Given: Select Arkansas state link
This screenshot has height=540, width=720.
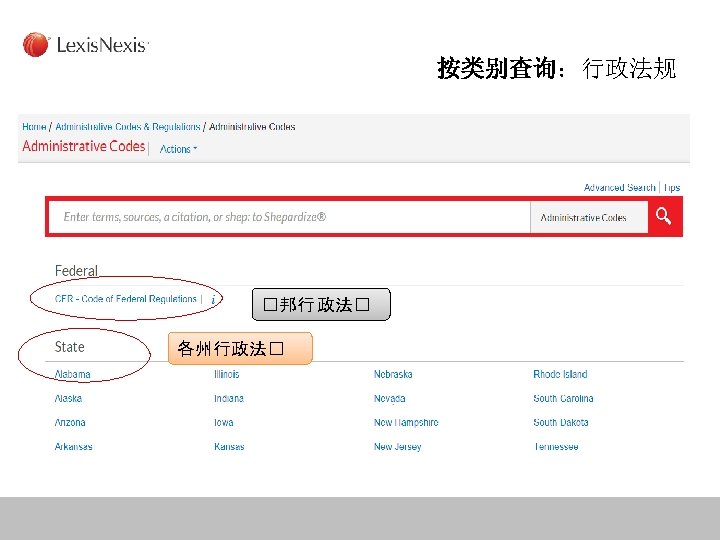Looking at the screenshot, I should pos(73,446).
